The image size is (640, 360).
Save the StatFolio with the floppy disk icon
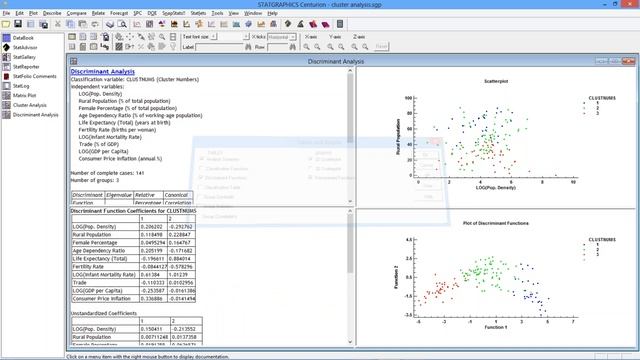18,24
